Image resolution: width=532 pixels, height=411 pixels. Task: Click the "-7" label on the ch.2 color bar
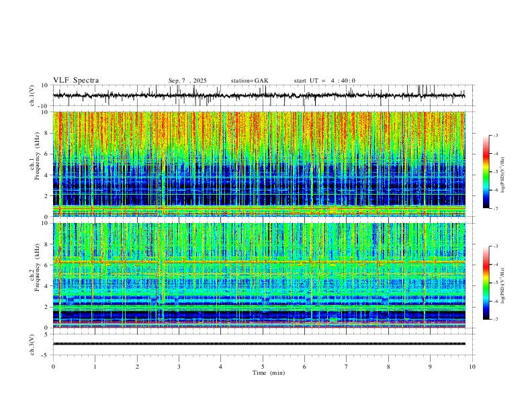tap(495, 319)
